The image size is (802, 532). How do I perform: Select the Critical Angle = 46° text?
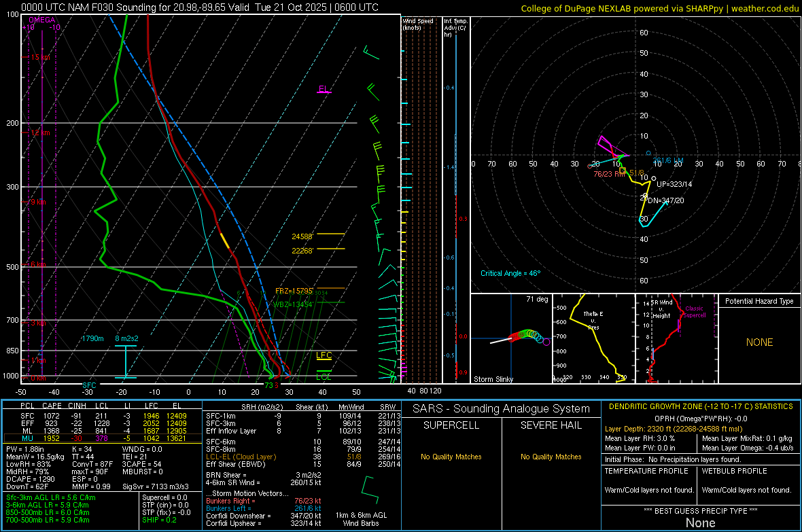510,273
